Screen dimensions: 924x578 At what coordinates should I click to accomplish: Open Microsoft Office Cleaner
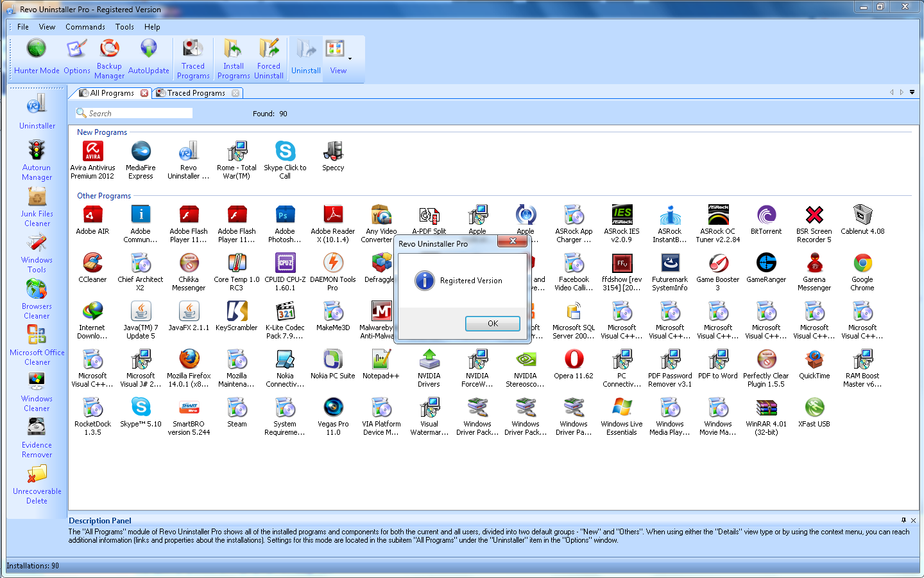click(37, 346)
